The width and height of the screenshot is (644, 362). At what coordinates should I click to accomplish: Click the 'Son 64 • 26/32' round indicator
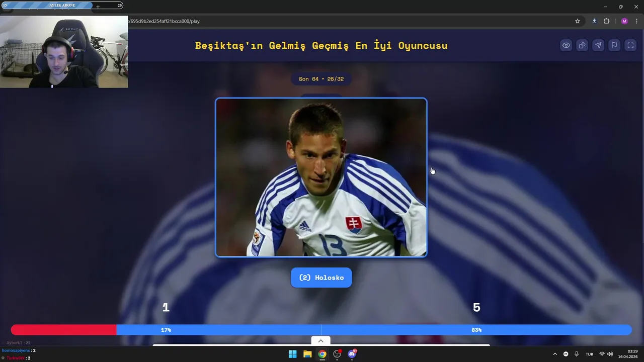[x=321, y=79]
